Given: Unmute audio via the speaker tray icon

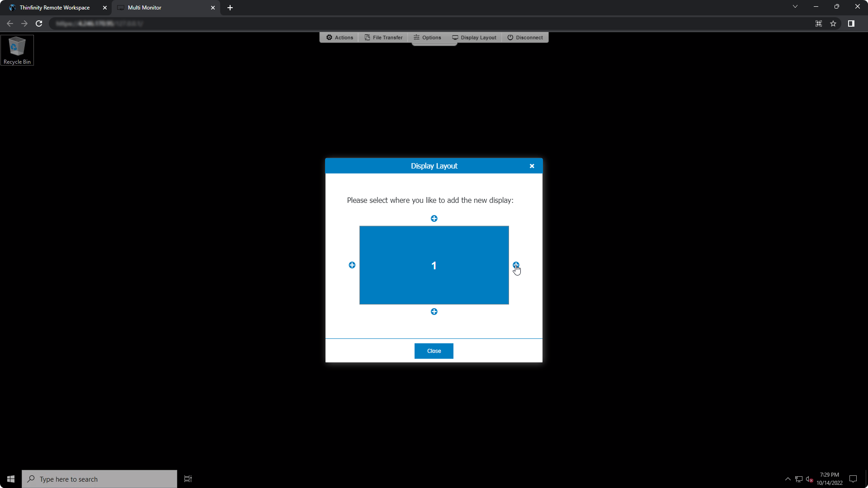Looking at the screenshot, I should tap(808, 479).
